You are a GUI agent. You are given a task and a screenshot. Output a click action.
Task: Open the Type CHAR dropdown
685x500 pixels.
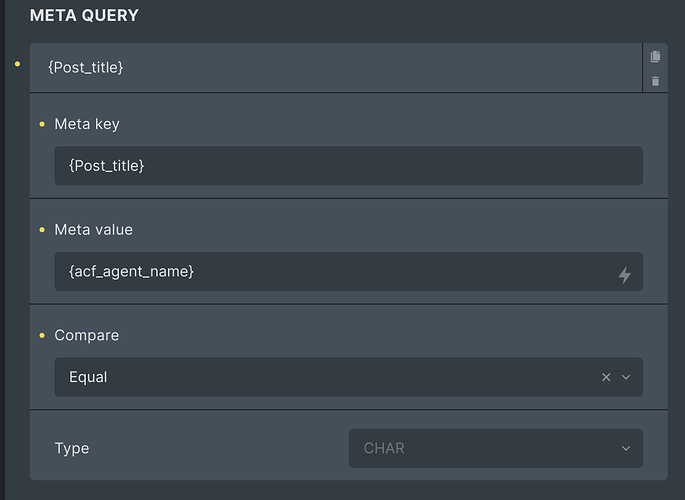(495, 448)
